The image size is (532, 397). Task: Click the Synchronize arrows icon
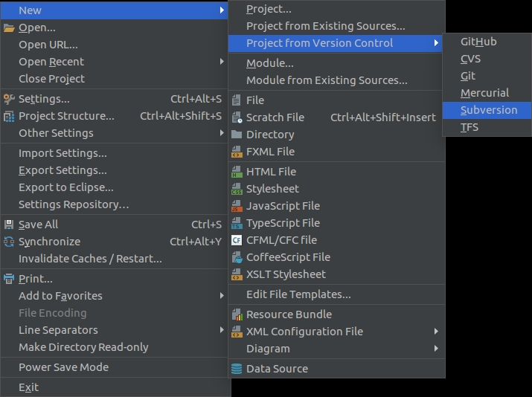coord(9,242)
